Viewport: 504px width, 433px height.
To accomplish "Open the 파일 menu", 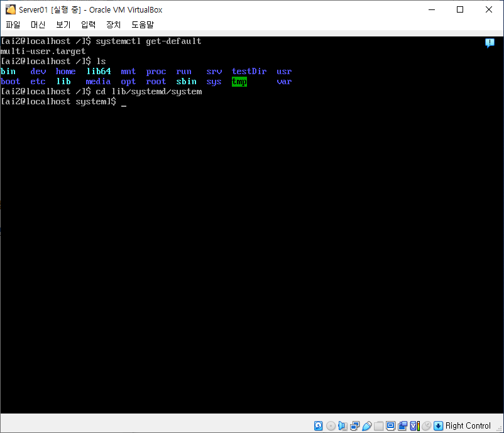I will coord(13,25).
